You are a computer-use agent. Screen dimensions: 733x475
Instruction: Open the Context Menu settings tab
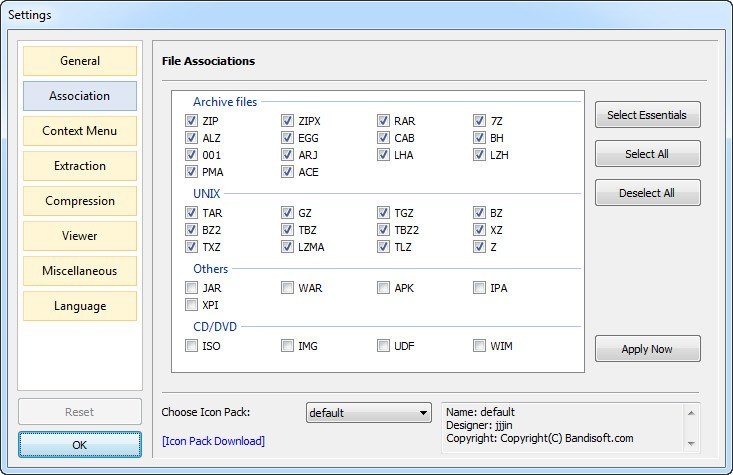[80, 131]
